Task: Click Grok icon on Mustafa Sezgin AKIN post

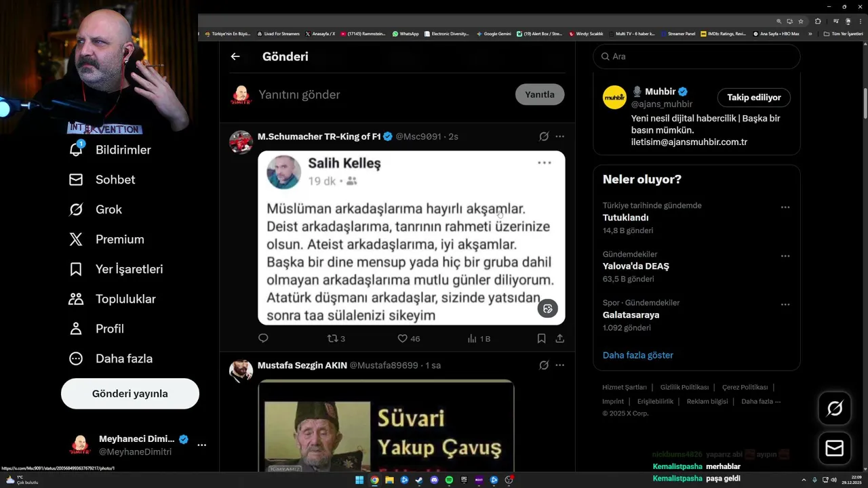Action: pos(544,365)
